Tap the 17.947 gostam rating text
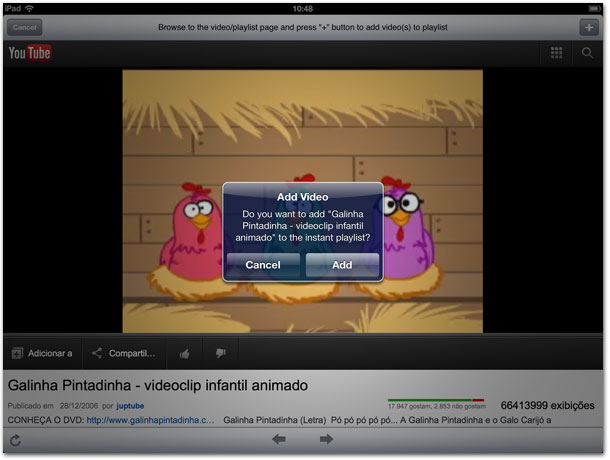The image size is (610, 460). coord(436,406)
